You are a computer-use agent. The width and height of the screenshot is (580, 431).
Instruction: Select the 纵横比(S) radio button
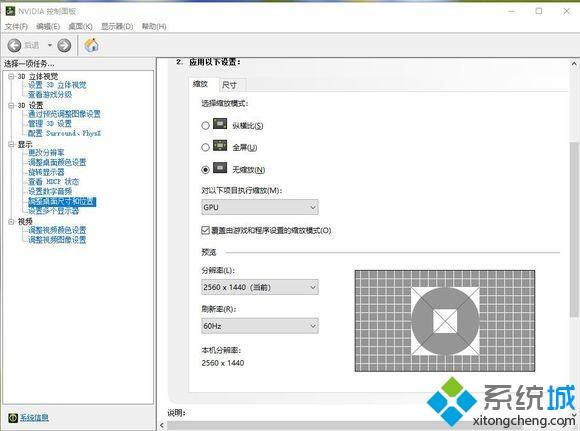(205, 126)
